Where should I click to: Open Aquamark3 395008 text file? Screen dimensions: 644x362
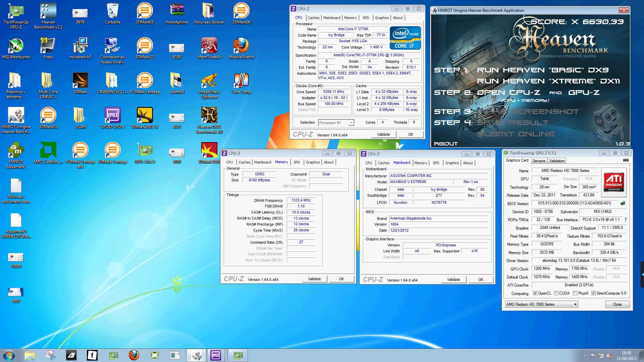coord(16,226)
